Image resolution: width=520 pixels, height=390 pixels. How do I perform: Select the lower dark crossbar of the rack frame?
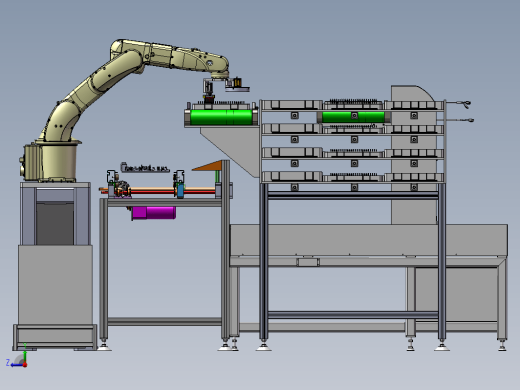[353, 315]
